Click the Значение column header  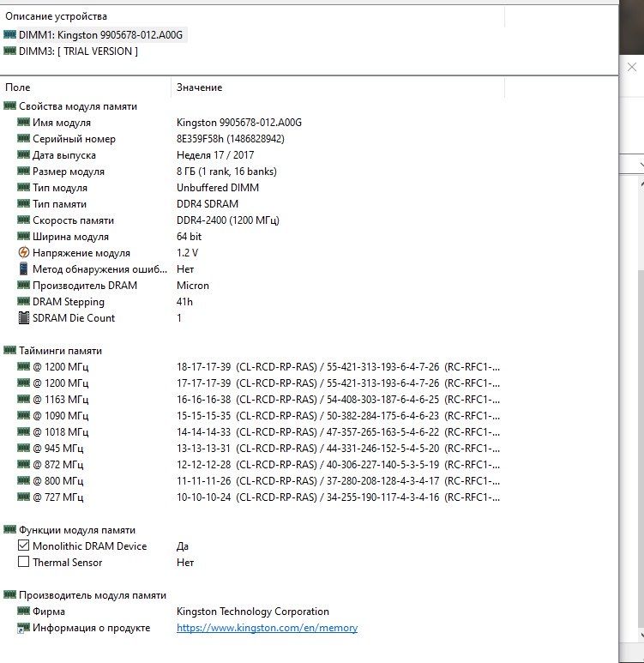point(199,87)
